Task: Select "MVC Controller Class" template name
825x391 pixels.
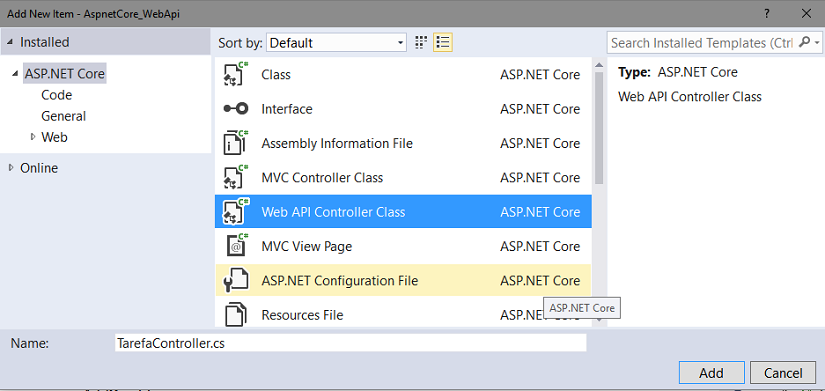Action: pos(322,177)
